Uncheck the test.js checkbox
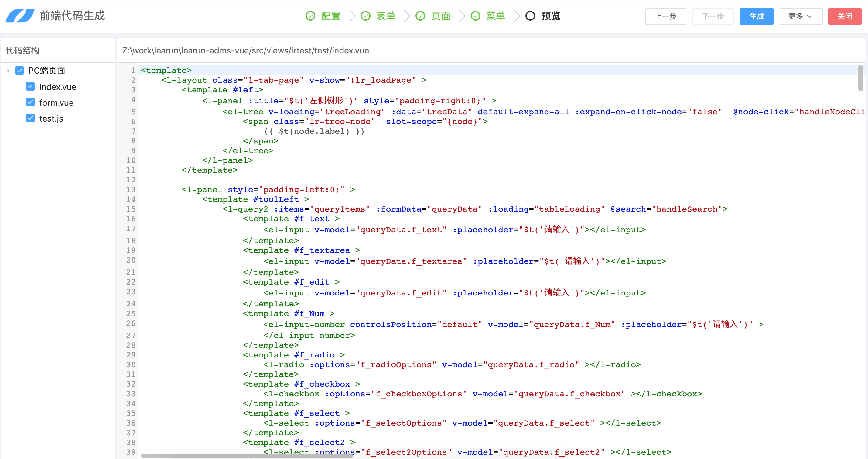This screenshot has width=868, height=459. 30,118
